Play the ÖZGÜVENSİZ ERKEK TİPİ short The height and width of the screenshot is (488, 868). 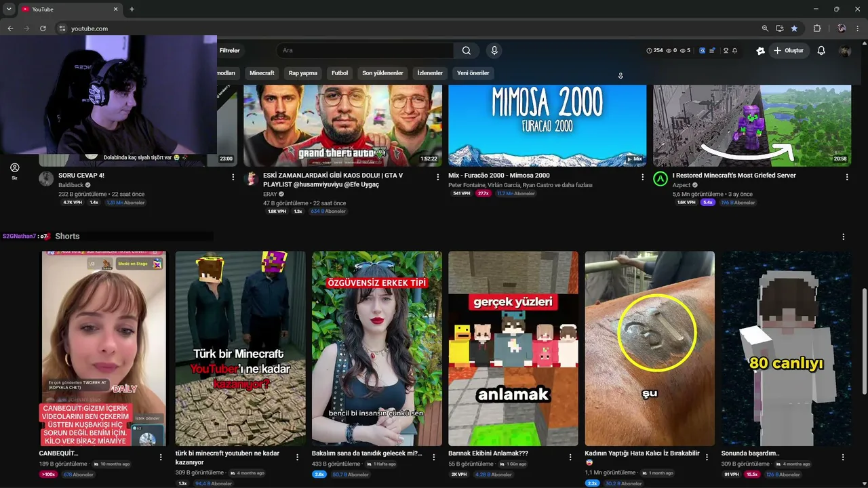click(377, 348)
